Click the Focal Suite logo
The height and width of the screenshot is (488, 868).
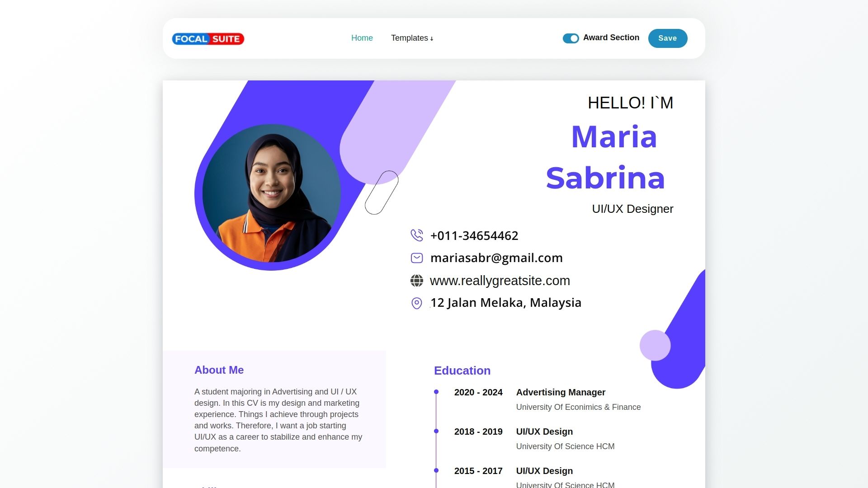click(208, 39)
